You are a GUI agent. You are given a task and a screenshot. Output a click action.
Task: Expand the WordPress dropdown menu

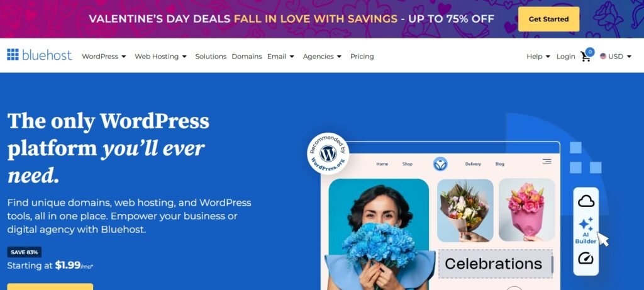click(104, 57)
